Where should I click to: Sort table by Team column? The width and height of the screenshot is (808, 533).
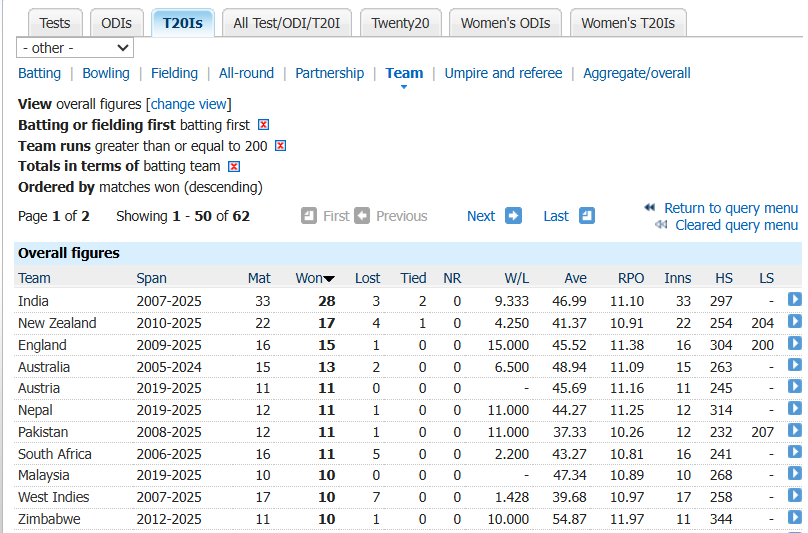[35, 278]
